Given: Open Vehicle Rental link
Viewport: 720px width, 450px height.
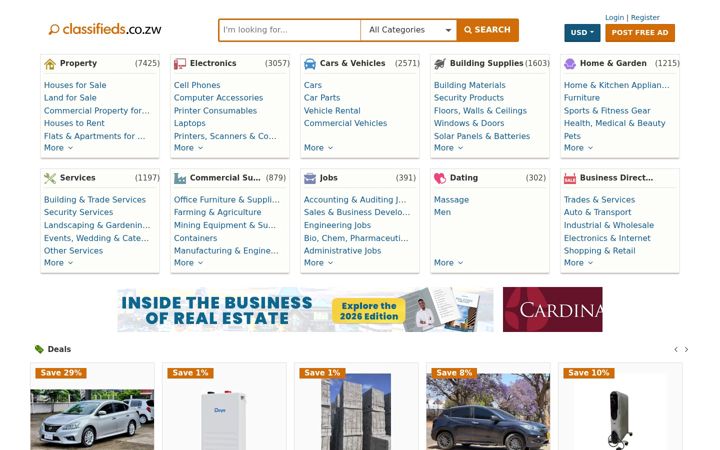Looking at the screenshot, I should click(332, 111).
